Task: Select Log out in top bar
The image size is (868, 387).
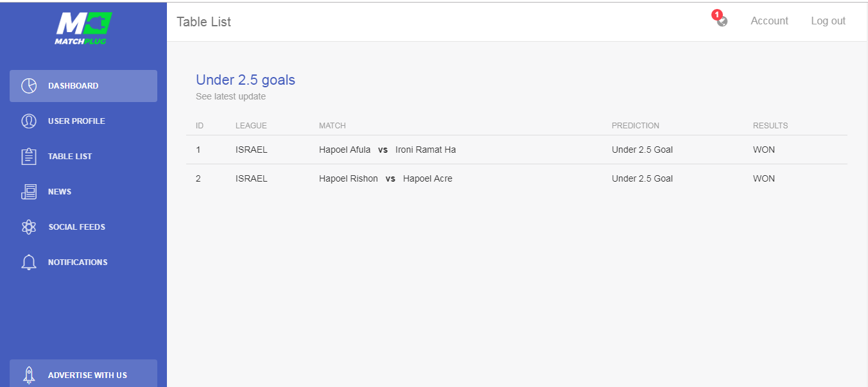Action: pos(828,21)
